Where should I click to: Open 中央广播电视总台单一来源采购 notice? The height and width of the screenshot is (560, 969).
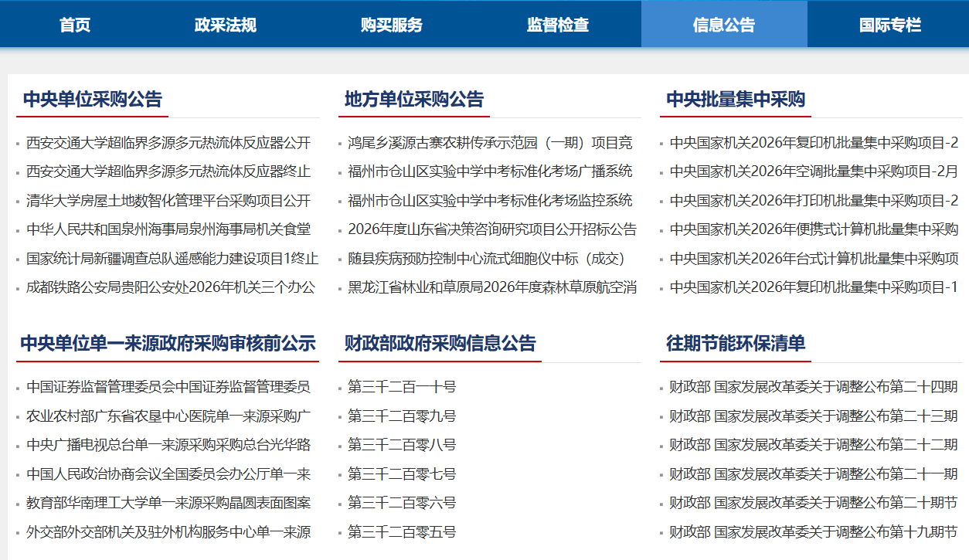tap(168, 445)
